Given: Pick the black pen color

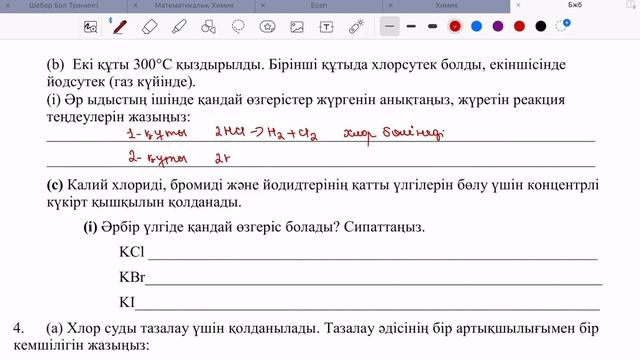Looking at the screenshot, I should pos(541,27).
